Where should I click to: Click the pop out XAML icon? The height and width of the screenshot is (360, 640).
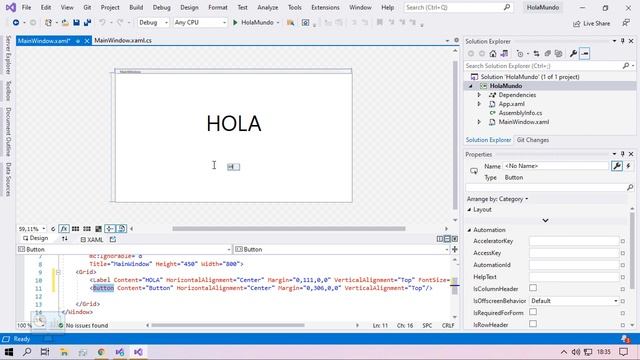[113, 239]
